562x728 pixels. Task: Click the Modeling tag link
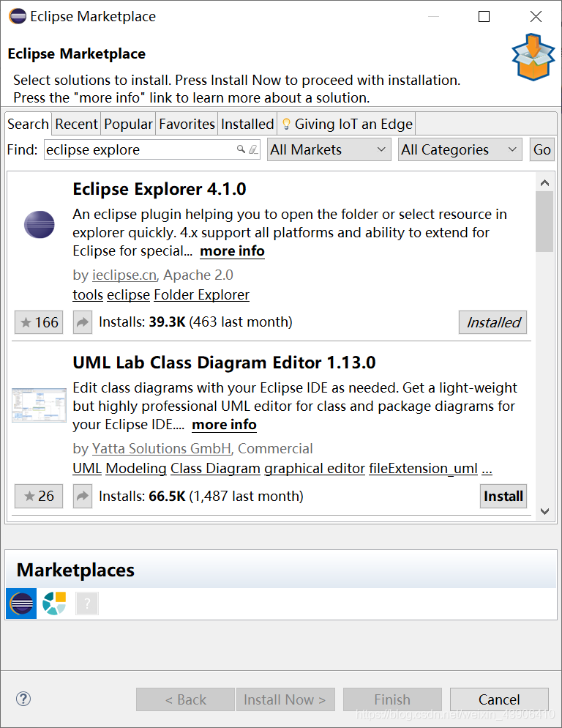pos(136,469)
